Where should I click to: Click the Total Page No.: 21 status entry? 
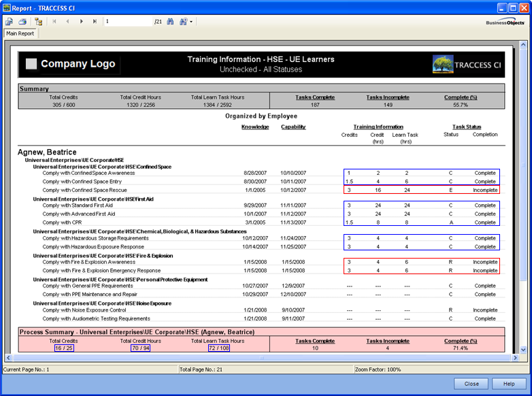(x=201, y=369)
